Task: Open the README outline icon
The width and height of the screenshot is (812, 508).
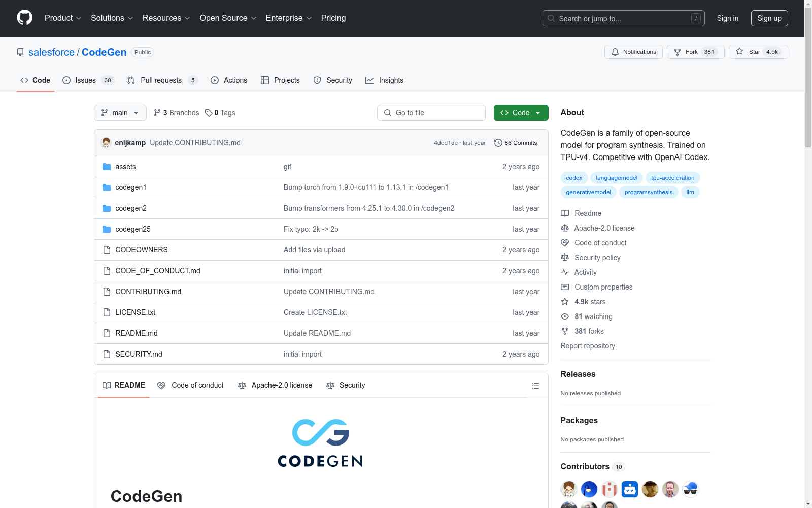Action: 535,386
